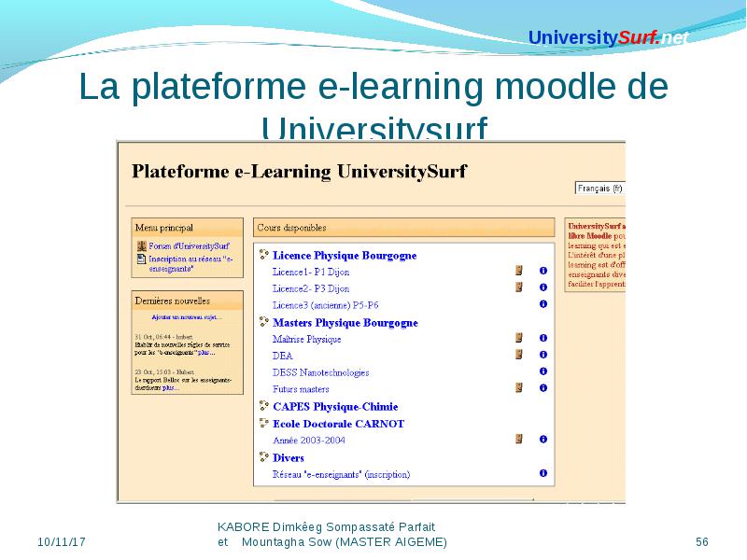The height and width of the screenshot is (560, 747).
Task: Click the "Cours disponibles" header
Action: coord(404,228)
